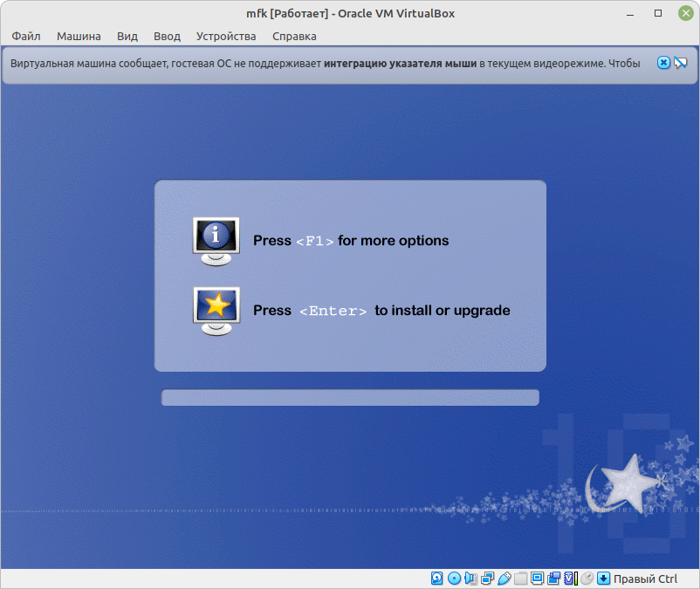Open the Ввод menu
Image resolution: width=700 pixels, height=589 pixels.
pyautogui.click(x=167, y=36)
